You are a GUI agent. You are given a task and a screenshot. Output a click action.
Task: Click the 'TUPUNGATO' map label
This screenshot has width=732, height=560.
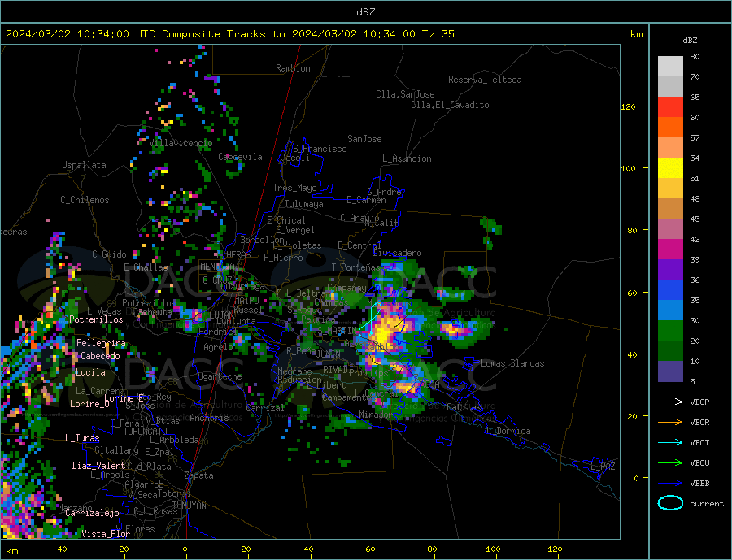(x=146, y=432)
